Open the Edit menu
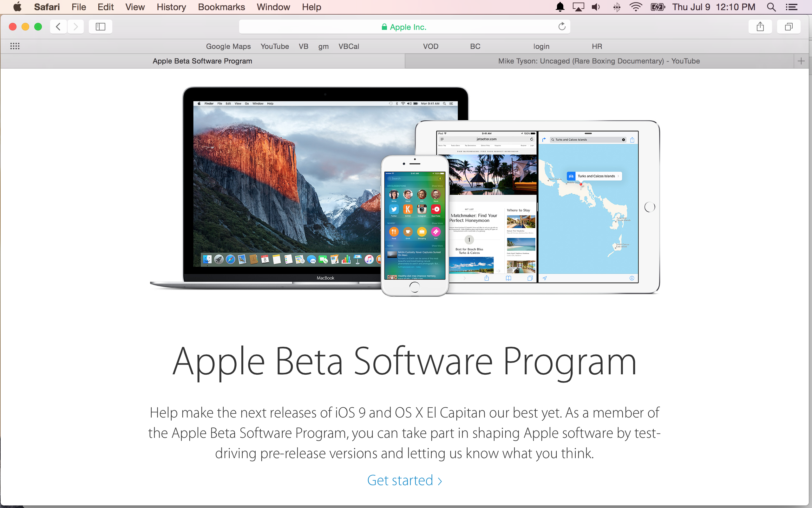The image size is (812, 508). click(x=106, y=7)
